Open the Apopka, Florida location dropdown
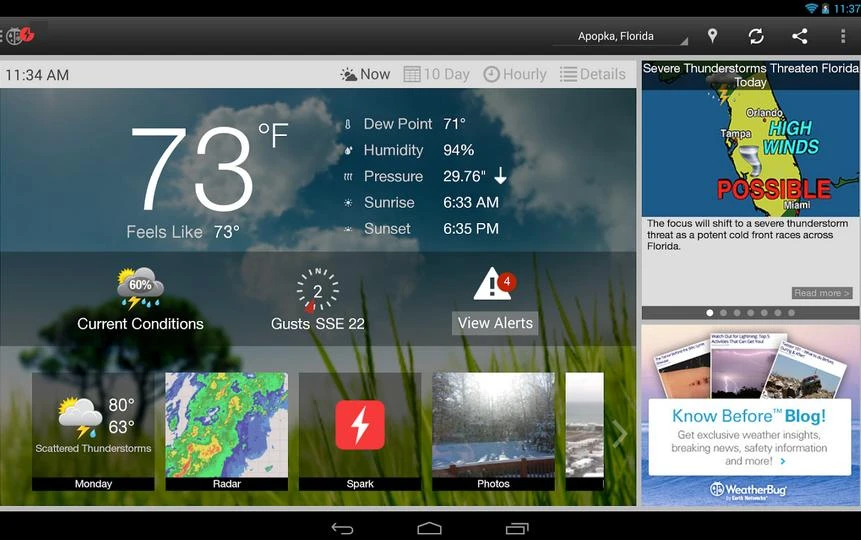861x540 pixels. pos(620,36)
